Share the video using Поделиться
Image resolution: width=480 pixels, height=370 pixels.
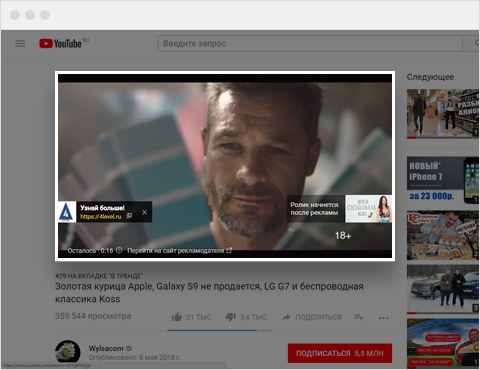(x=311, y=317)
